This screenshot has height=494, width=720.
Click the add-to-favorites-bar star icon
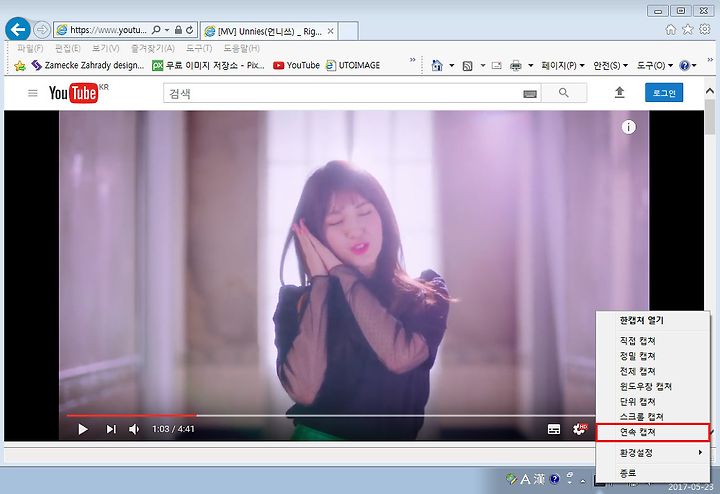(x=20, y=66)
